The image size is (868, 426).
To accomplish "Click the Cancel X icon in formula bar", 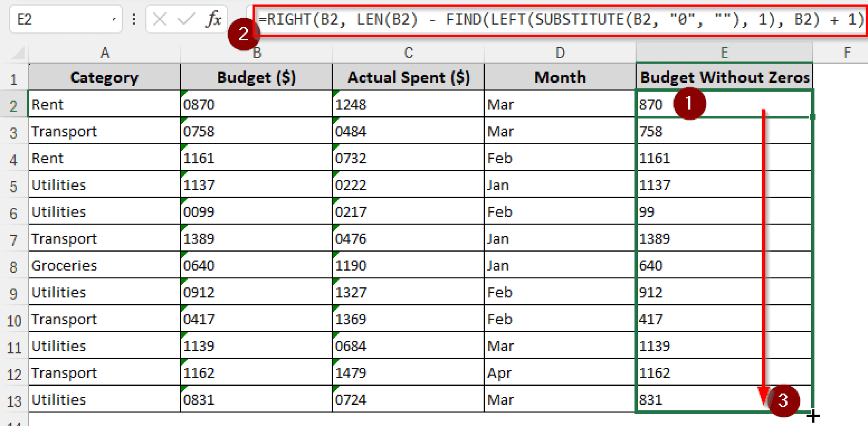I will click(160, 20).
